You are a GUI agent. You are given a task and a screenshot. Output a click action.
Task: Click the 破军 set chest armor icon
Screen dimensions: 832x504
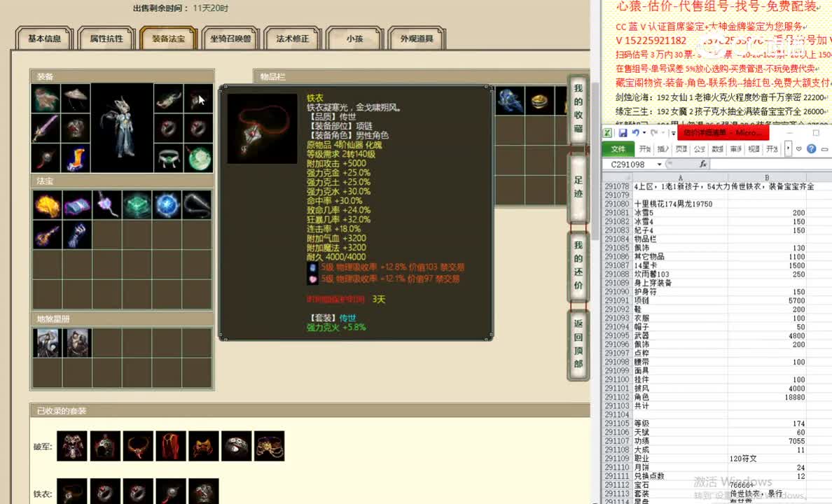coord(72,446)
